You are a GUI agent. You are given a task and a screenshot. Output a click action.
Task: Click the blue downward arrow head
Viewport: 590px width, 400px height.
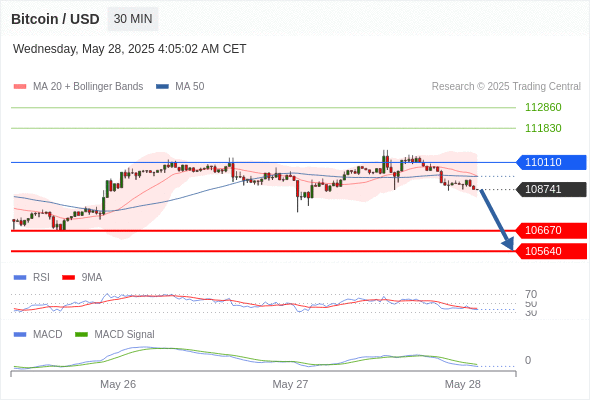[508, 244]
